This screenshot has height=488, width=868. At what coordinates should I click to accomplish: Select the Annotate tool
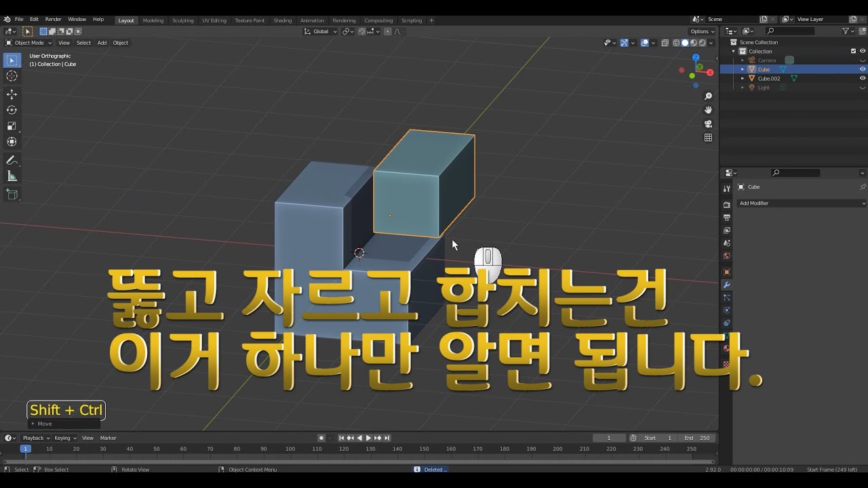click(x=12, y=160)
